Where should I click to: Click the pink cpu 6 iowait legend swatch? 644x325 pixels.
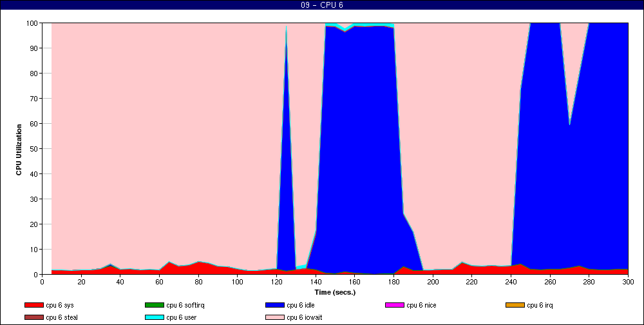tap(275, 318)
